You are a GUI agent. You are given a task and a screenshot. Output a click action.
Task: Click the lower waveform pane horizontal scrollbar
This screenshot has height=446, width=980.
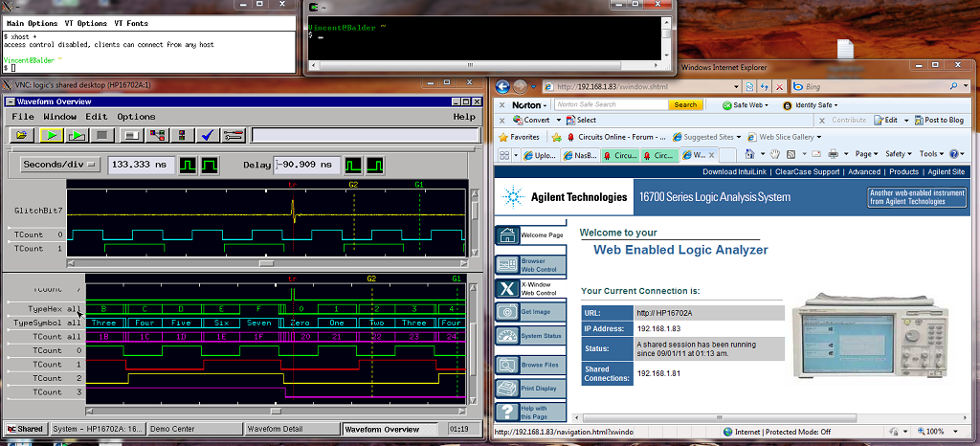click(x=276, y=412)
